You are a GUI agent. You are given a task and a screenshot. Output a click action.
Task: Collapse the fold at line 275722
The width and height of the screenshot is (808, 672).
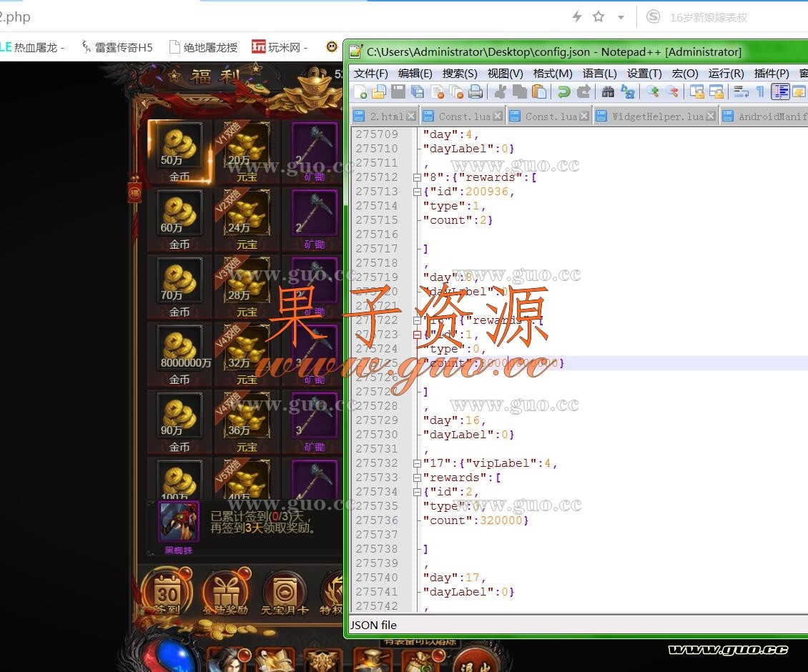point(417,320)
